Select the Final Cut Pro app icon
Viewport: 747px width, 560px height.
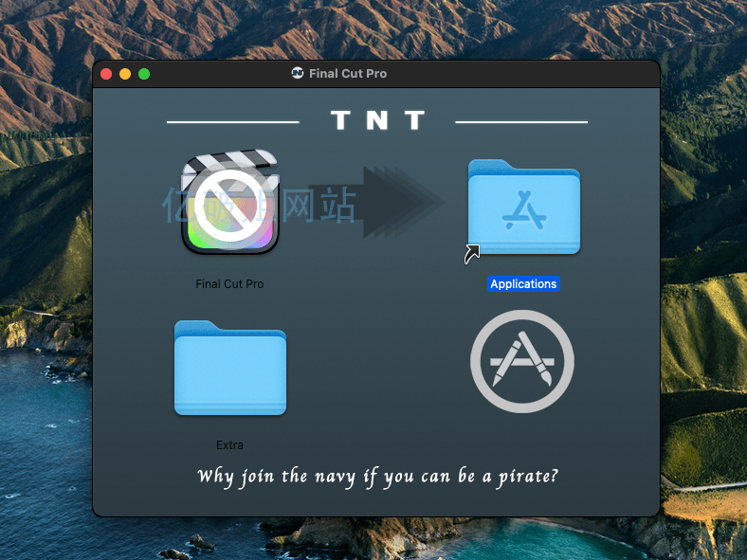[230, 202]
